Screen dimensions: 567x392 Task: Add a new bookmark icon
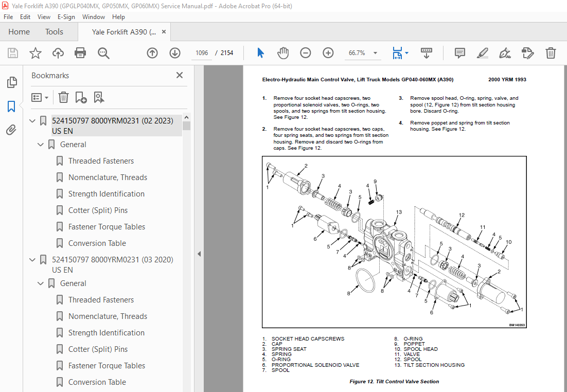pos(81,97)
